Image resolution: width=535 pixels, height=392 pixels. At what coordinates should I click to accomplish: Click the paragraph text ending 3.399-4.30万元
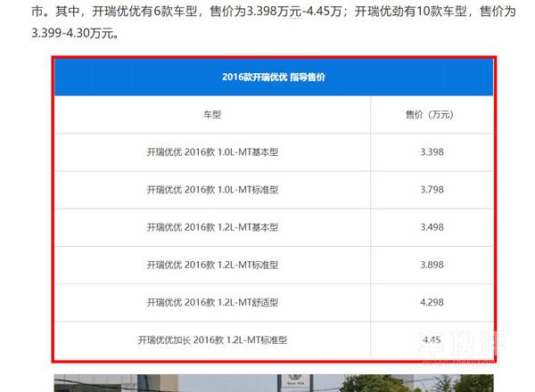coord(274,21)
